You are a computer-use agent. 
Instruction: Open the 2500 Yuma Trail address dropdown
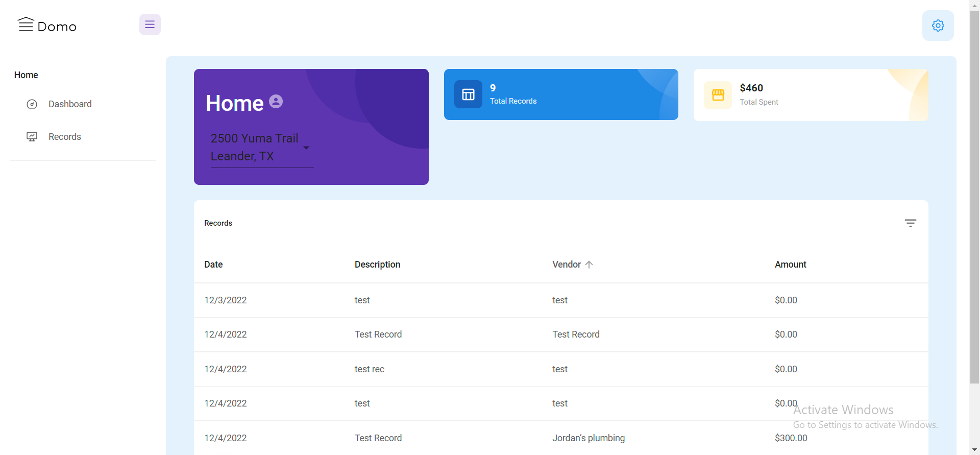click(x=262, y=148)
